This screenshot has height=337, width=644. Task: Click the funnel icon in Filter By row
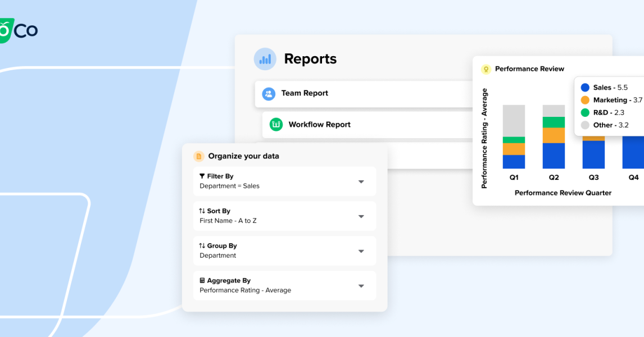point(201,176)
